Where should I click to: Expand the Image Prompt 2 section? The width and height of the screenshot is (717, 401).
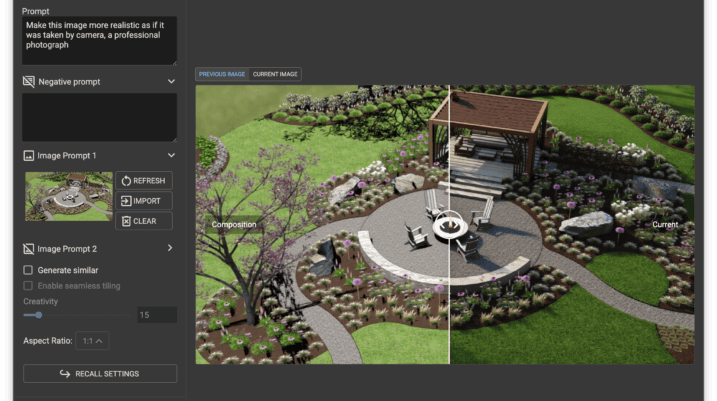coord(170,248)
